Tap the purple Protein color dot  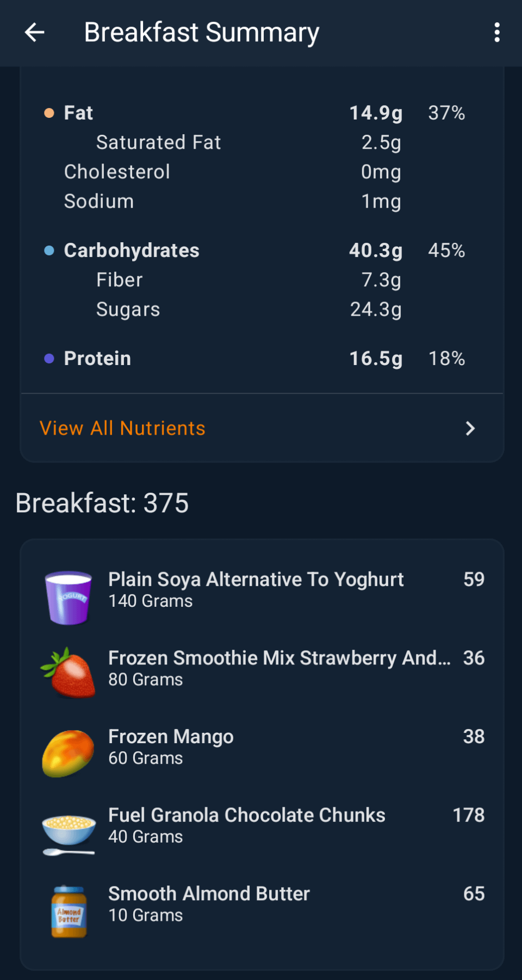pos(49,359)
